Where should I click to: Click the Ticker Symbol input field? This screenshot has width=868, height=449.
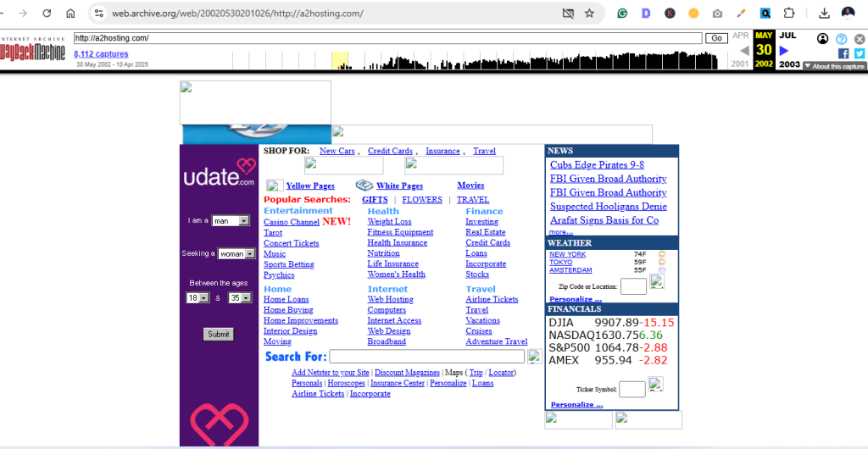[632, 390]
